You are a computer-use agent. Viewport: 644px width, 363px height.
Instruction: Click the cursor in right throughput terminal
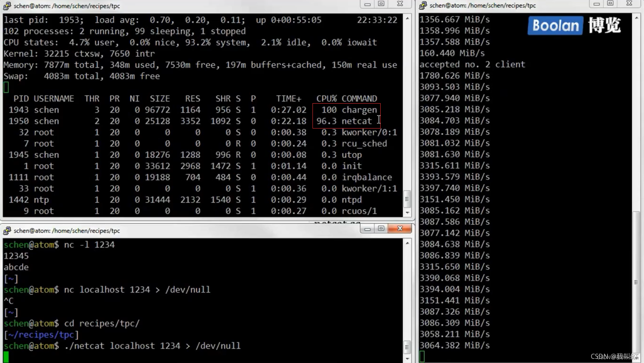[x=422, y=356]
